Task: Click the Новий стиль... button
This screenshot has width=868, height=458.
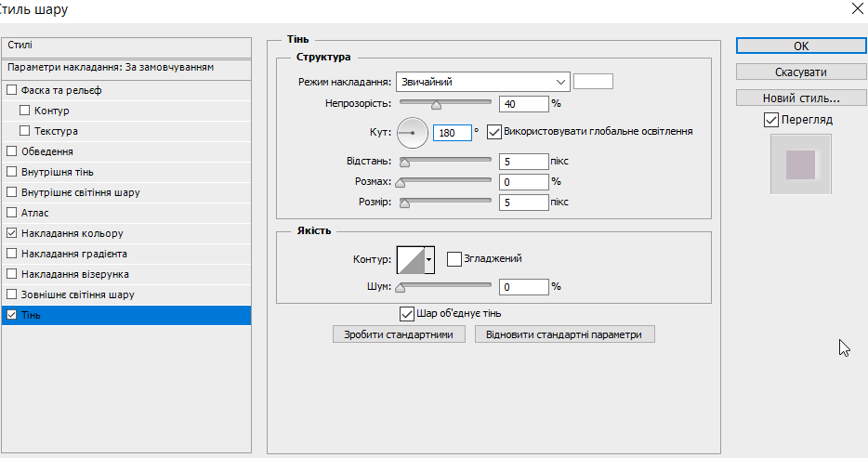Action: (x=801, y=98)
